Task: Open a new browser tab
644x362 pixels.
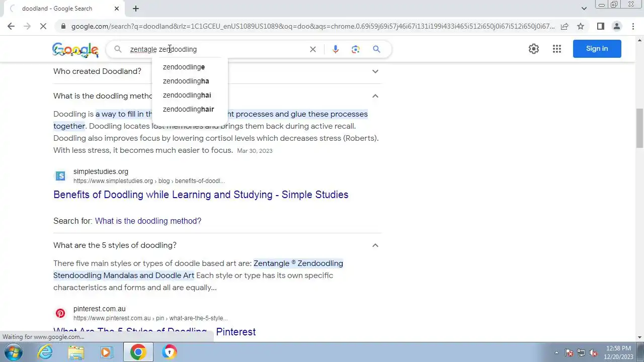Action: 136,9
